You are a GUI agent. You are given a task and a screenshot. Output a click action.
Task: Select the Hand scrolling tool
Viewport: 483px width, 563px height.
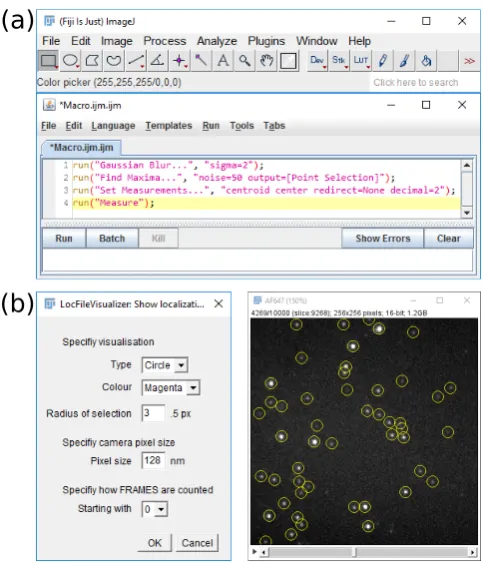point(266,61)
